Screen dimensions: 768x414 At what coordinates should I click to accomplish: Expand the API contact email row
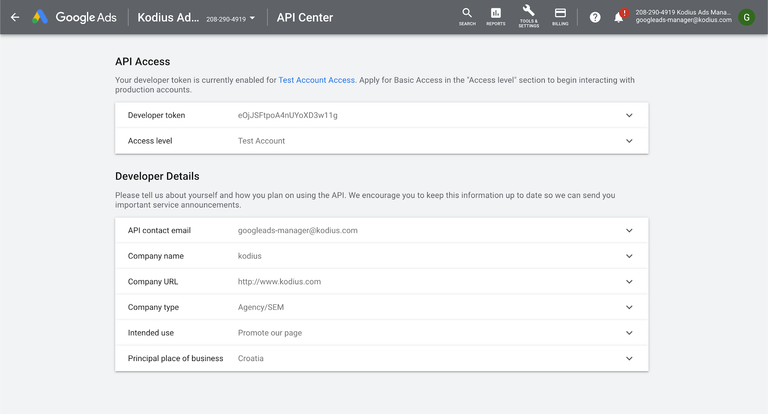[x=629, y=230]
